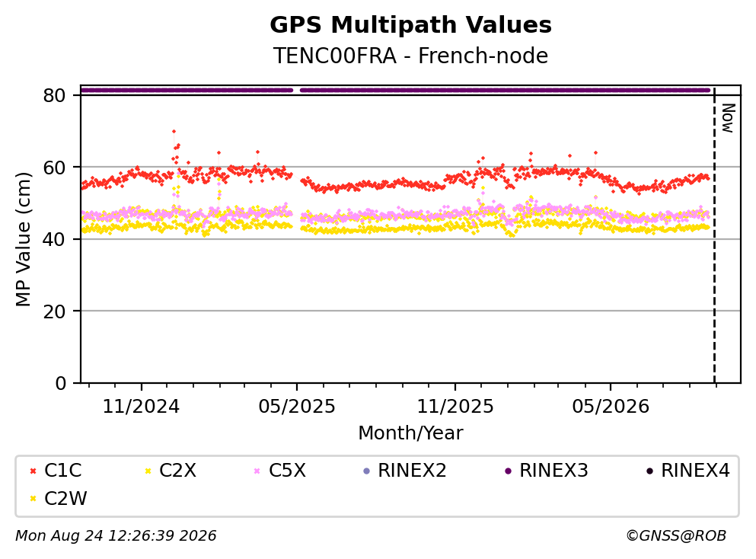Screen dimensions: 756x559
Task: Click the red C1C legend marker
Action: [33, 471]
